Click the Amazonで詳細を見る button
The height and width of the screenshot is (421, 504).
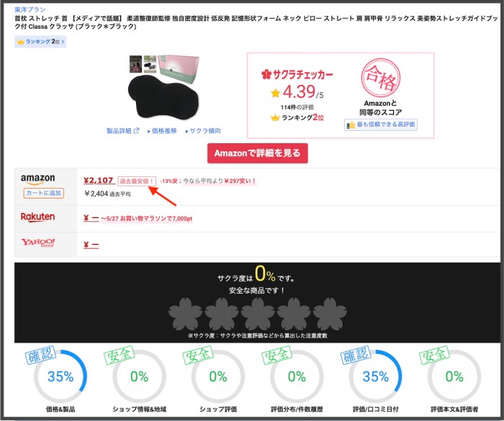point(258,153)
